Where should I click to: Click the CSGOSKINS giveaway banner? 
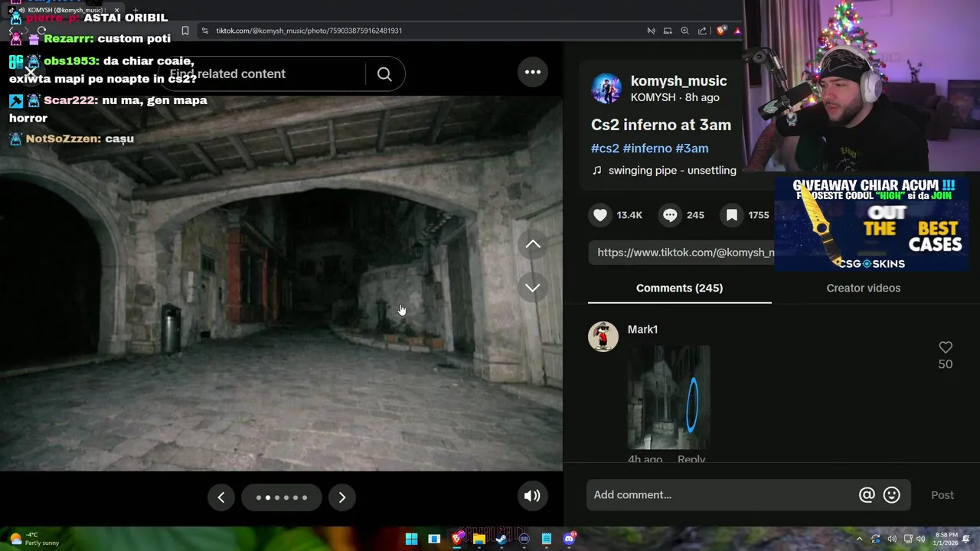872,223
